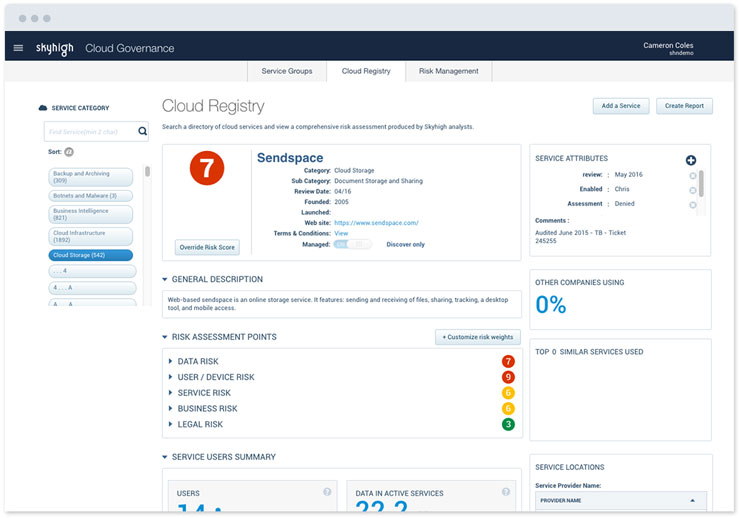
Task: Add a service attribute with plus icon
Action: [x=691, y=160]
